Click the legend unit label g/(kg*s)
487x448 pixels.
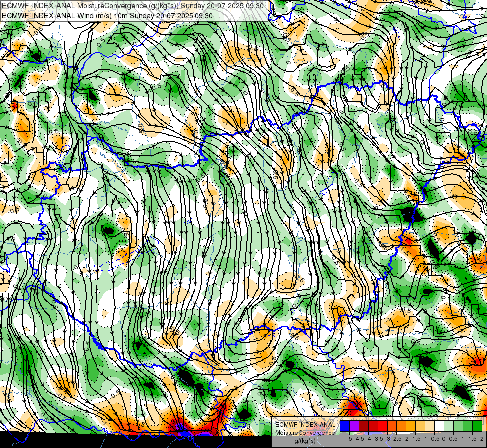(305, 441)
